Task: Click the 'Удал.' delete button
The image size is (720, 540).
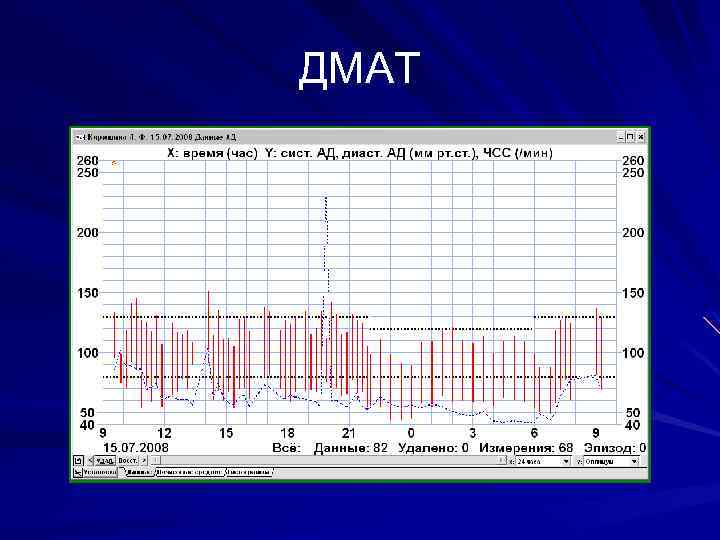Action: click(105, 461)
